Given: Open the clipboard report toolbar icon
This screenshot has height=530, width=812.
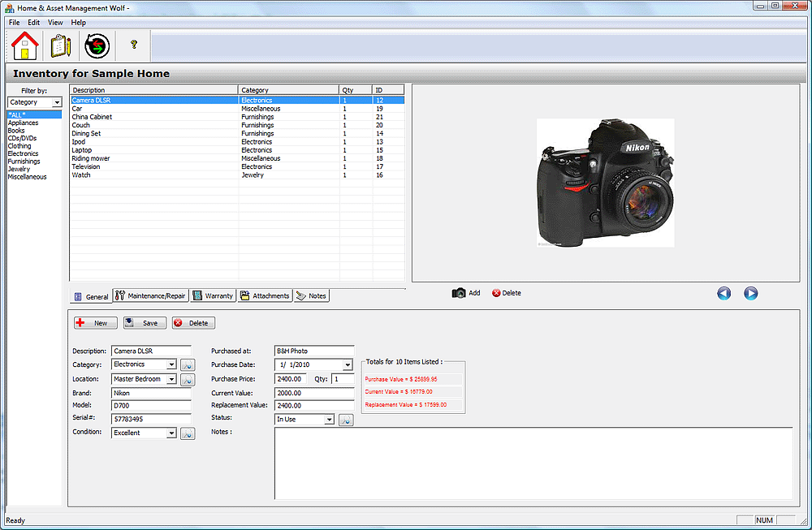Looking at the screenshot, I should click(x=60, y=45).
